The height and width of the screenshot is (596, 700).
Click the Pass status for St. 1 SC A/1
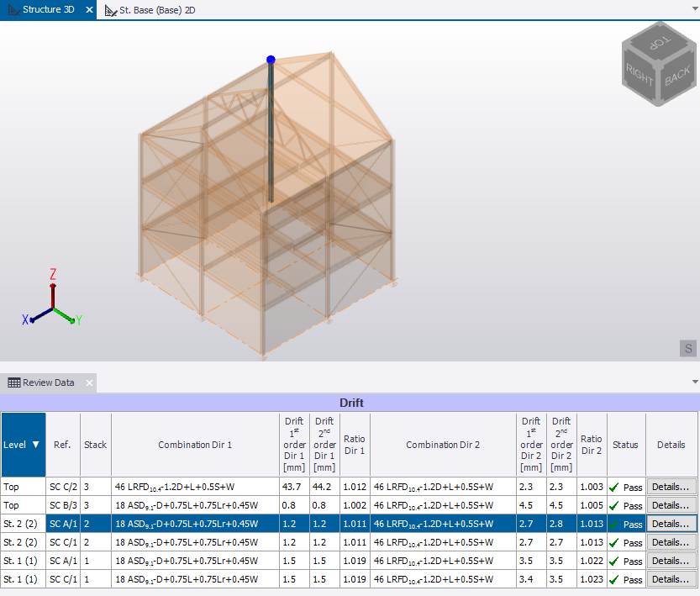pos(626,561)
